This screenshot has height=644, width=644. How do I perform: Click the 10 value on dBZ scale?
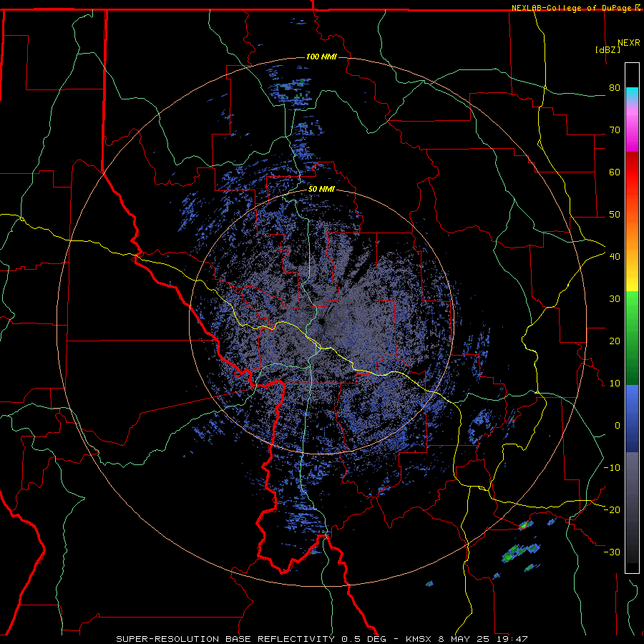(615, 384)
